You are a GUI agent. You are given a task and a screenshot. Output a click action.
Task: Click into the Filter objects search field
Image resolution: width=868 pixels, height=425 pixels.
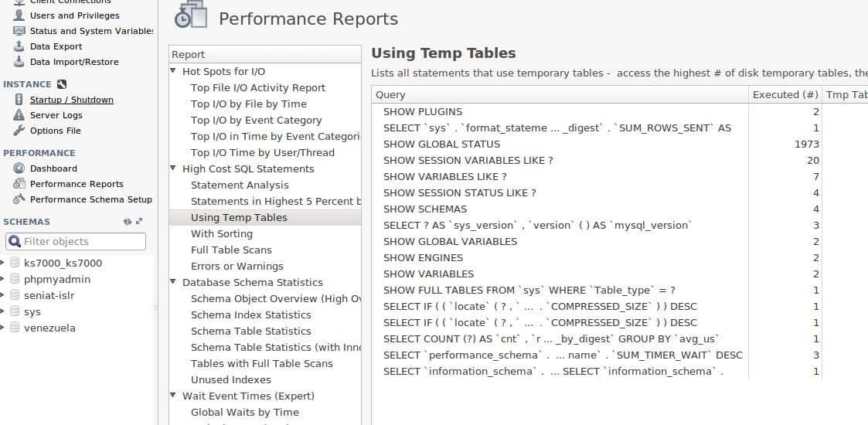tap(76, 241)
